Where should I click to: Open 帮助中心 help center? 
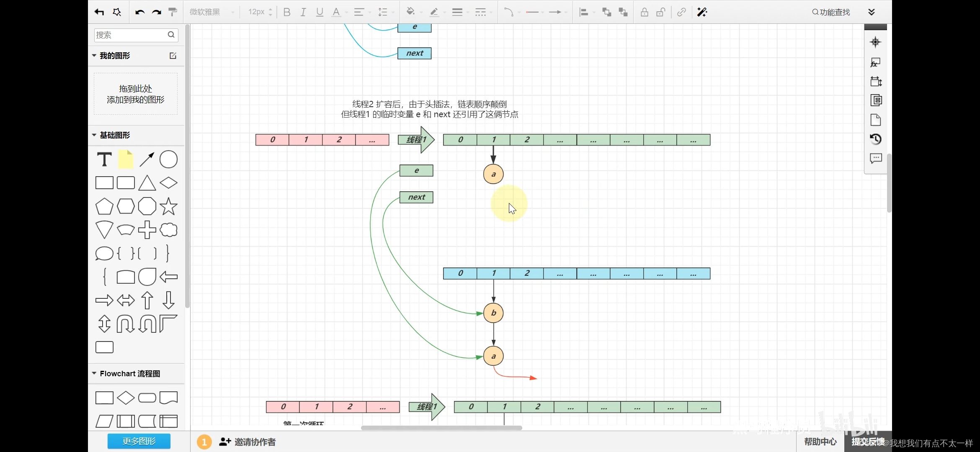pos(820,442)
